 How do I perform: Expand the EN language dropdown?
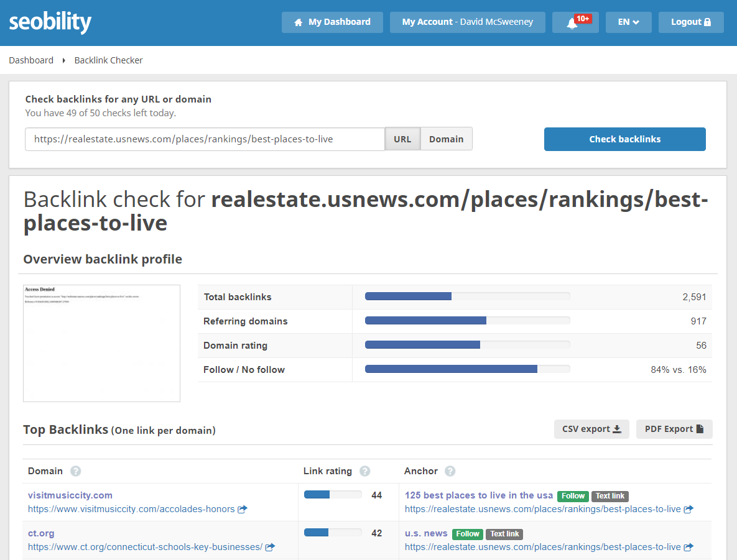[628, 22]
